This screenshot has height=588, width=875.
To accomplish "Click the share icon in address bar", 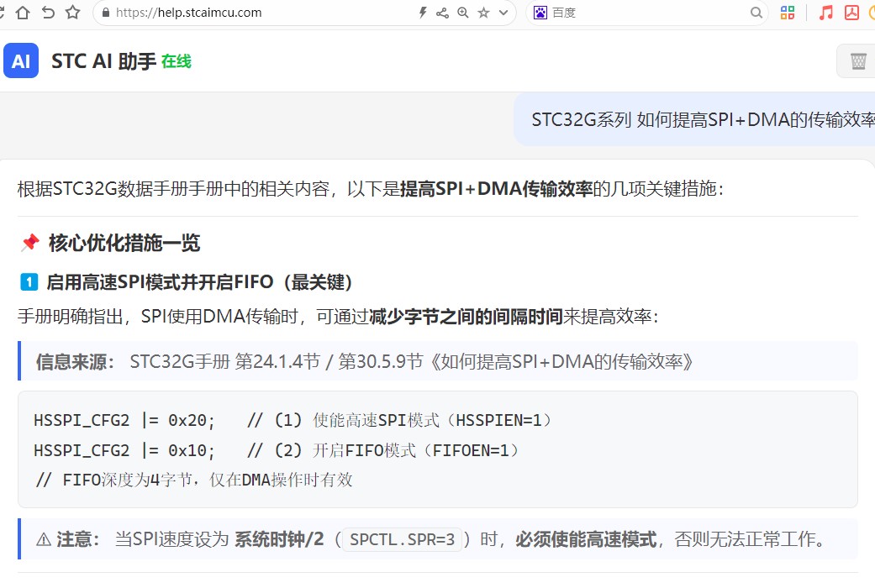I will click(442, 13).
